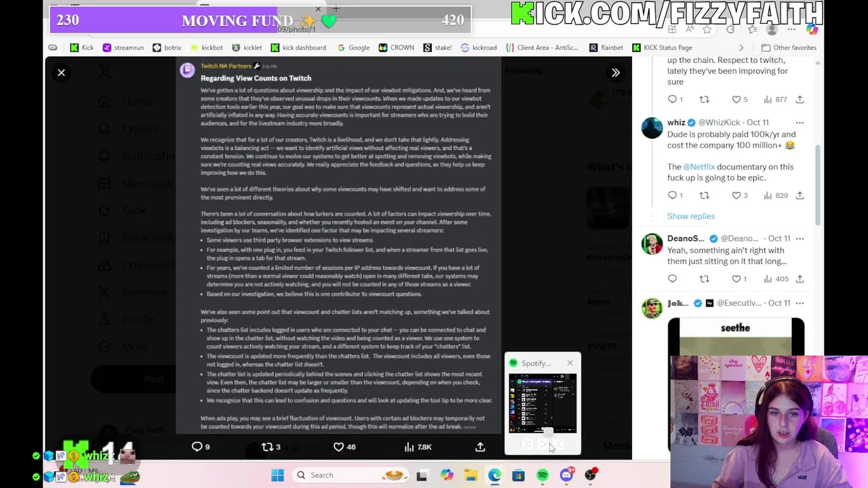Open the more menu on DeanoS's comment

click(800, 239)
